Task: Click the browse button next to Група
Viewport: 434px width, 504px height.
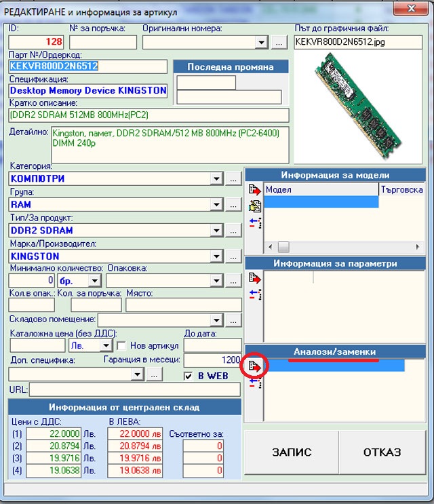Action: tap(233, 205)
